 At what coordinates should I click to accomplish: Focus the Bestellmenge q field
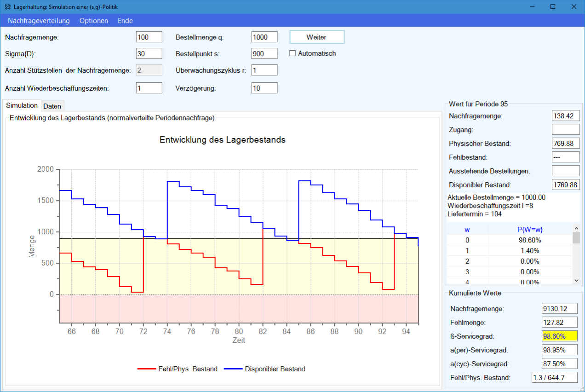(x=264, y=37)
